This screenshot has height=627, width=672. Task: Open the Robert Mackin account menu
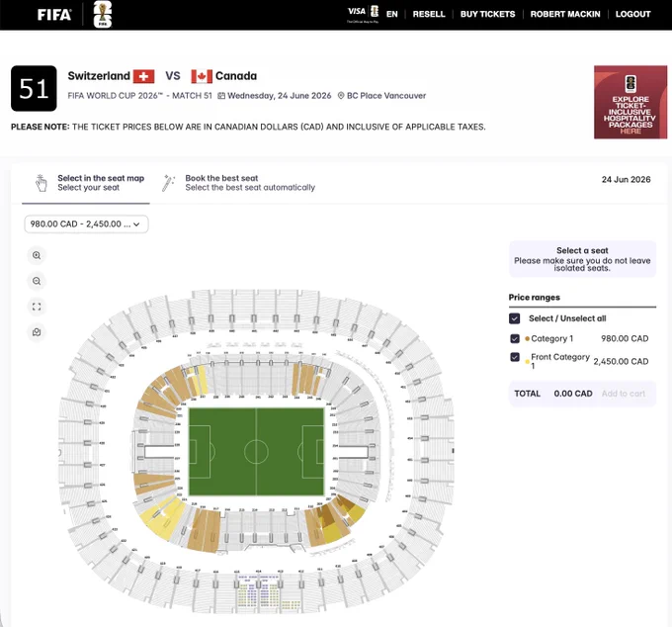565,14
